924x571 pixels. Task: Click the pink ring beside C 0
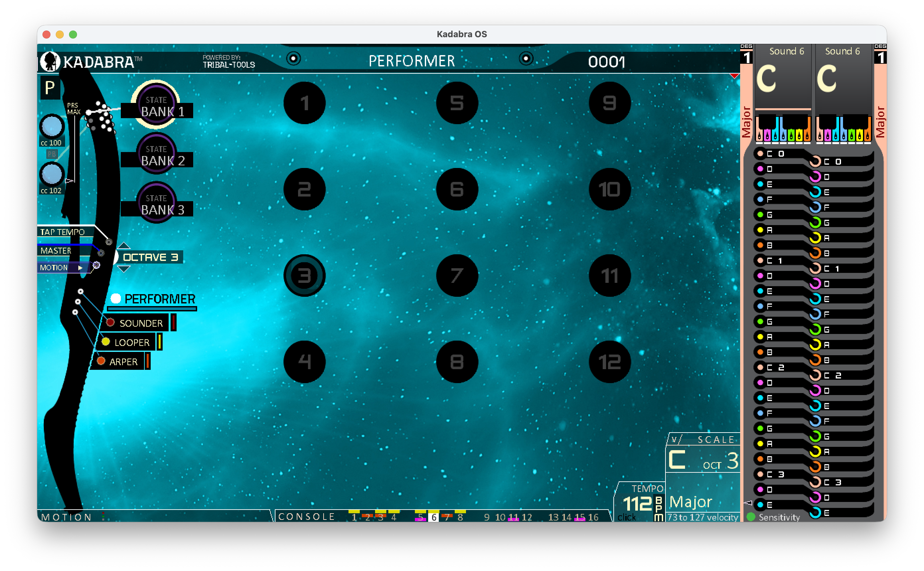815,162
